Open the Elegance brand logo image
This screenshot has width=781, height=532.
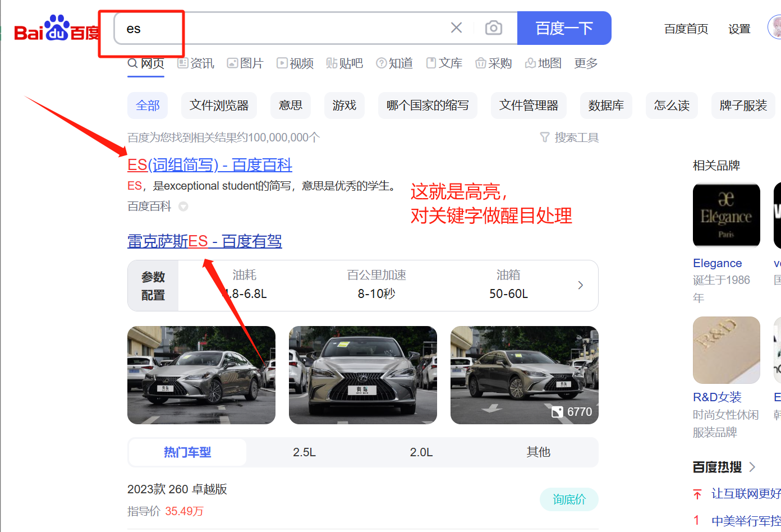[727, 215]
